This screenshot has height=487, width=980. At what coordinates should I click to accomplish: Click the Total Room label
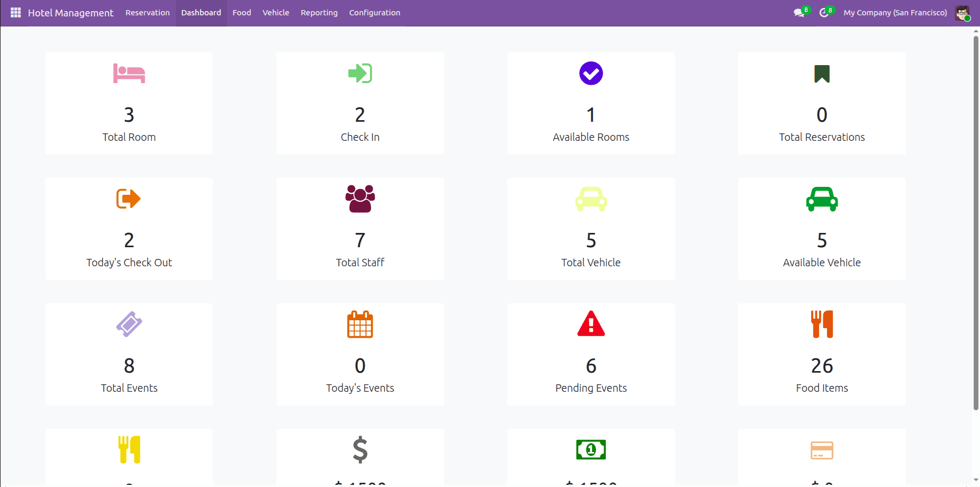129,137
